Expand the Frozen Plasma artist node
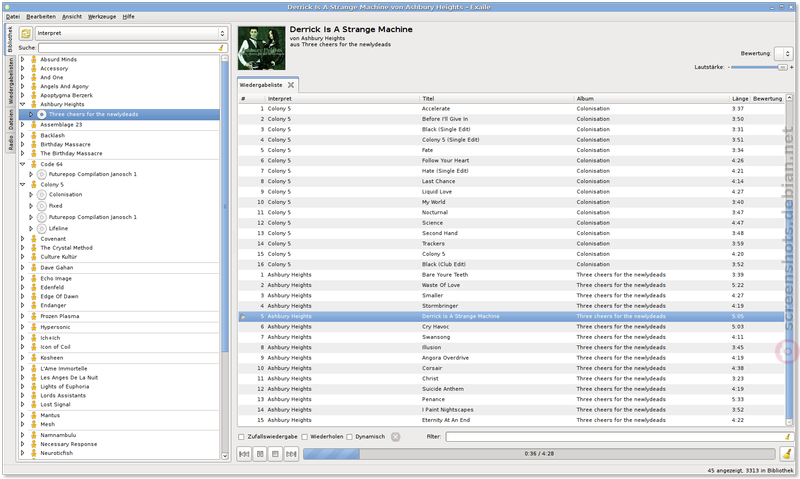Viewport: 800px width, 479px height. click(22, 316)
